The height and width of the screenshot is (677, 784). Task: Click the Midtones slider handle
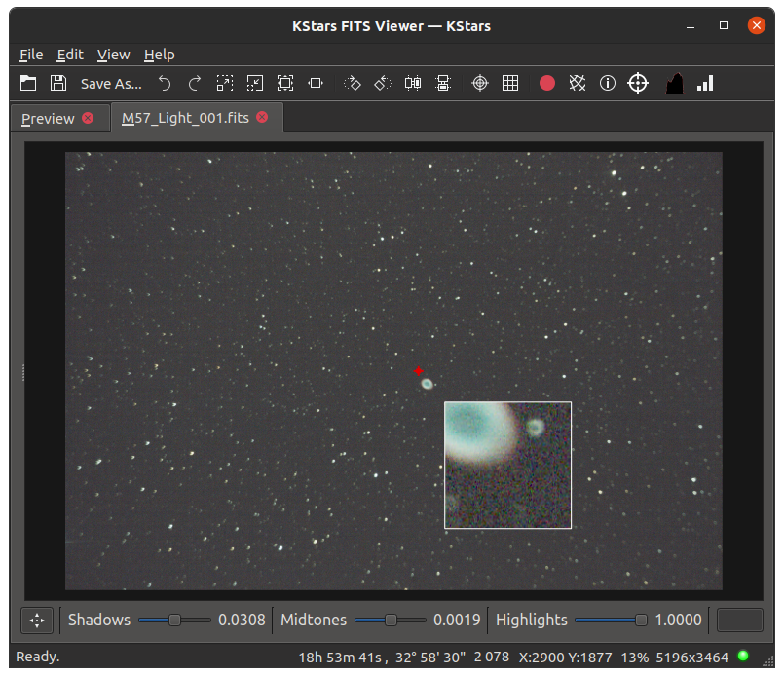391,620
